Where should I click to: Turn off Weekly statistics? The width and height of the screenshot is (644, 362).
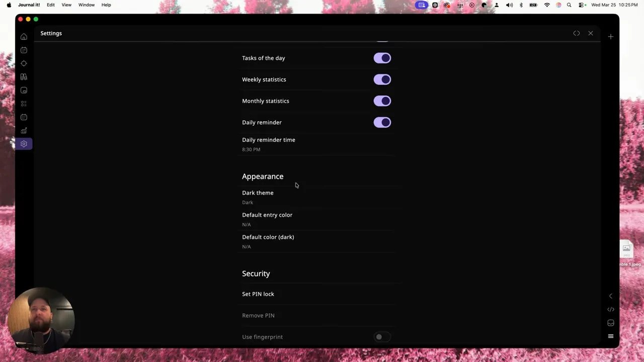click(x=382, y=79)
